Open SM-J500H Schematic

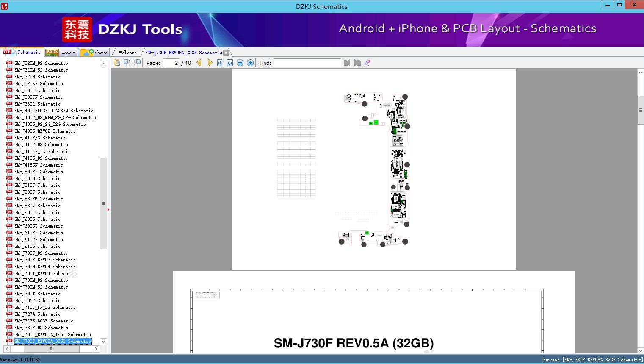pos(37,178)
